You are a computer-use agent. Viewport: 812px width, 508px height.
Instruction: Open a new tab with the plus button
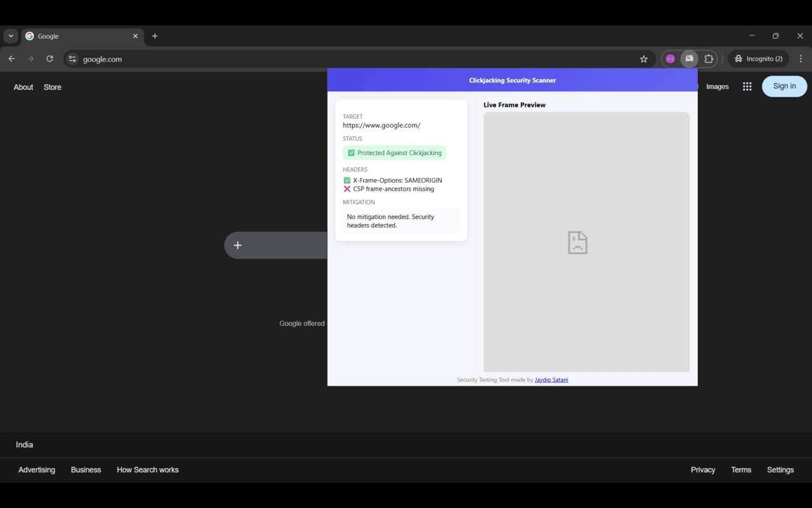coord(155,36)
